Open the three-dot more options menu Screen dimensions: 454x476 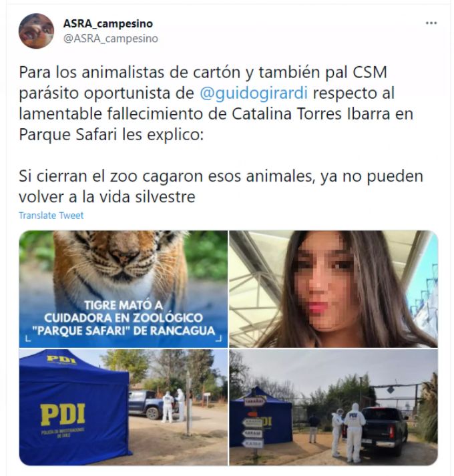[431, 23]
